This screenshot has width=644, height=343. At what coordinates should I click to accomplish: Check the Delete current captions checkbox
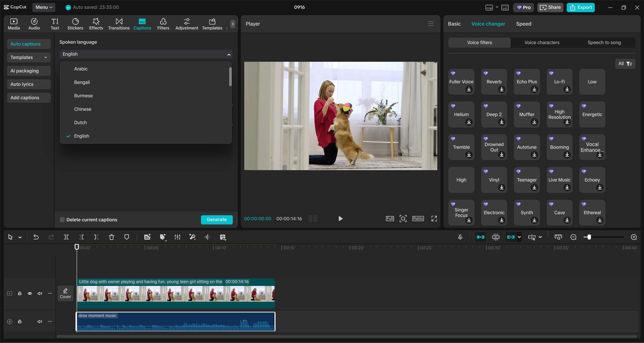62,220
